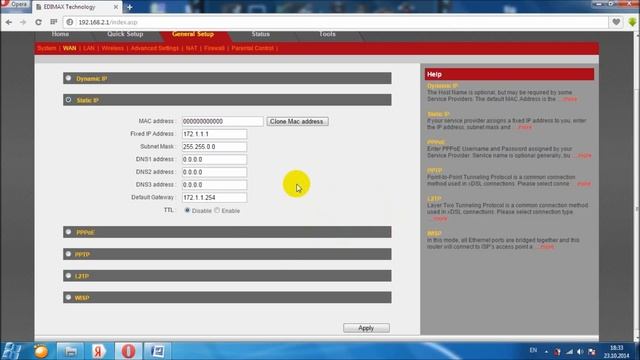Click the DNS2 address field
The width and height of the screenshot is (640, 360).
[x=214, y=172]
